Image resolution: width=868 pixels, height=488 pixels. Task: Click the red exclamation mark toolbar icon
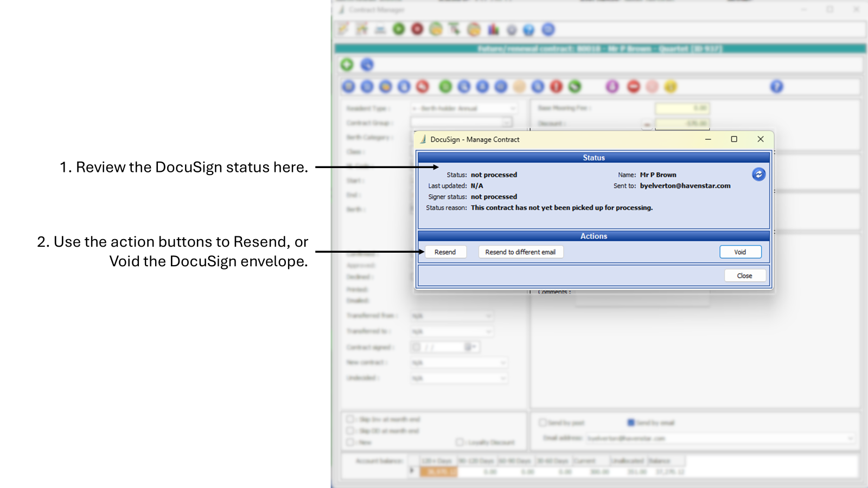click(x=556, y=86)
